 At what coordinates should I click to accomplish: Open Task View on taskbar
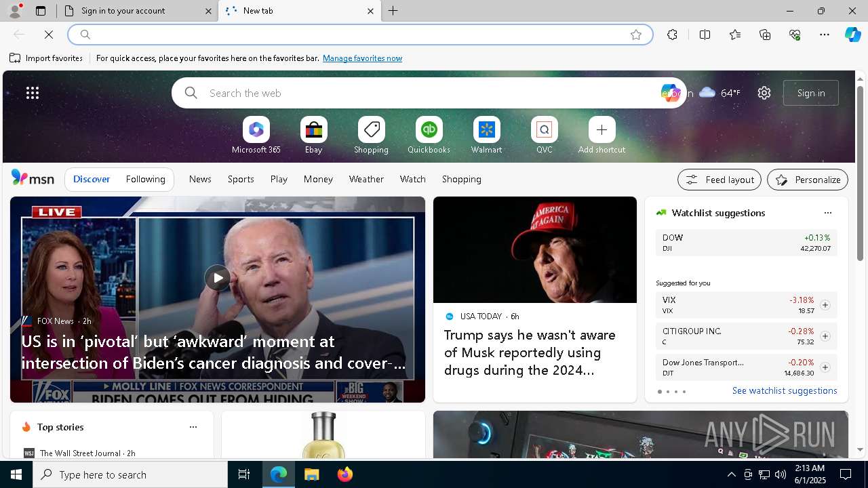click(244, 474)
